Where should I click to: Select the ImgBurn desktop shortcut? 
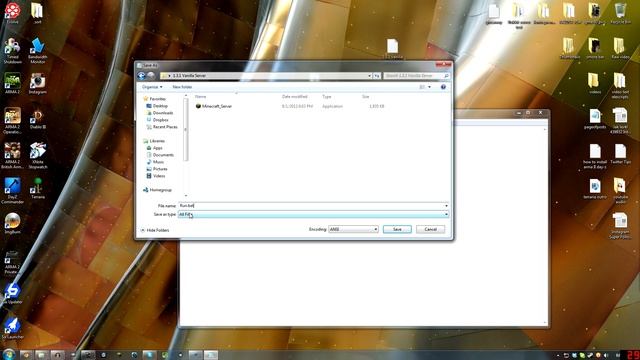[13, 223]
